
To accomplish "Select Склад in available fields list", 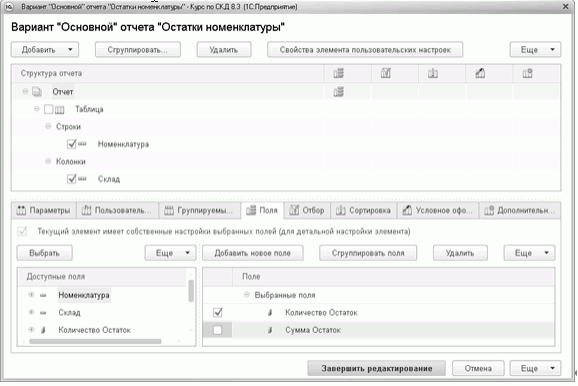I will [69, 313].
